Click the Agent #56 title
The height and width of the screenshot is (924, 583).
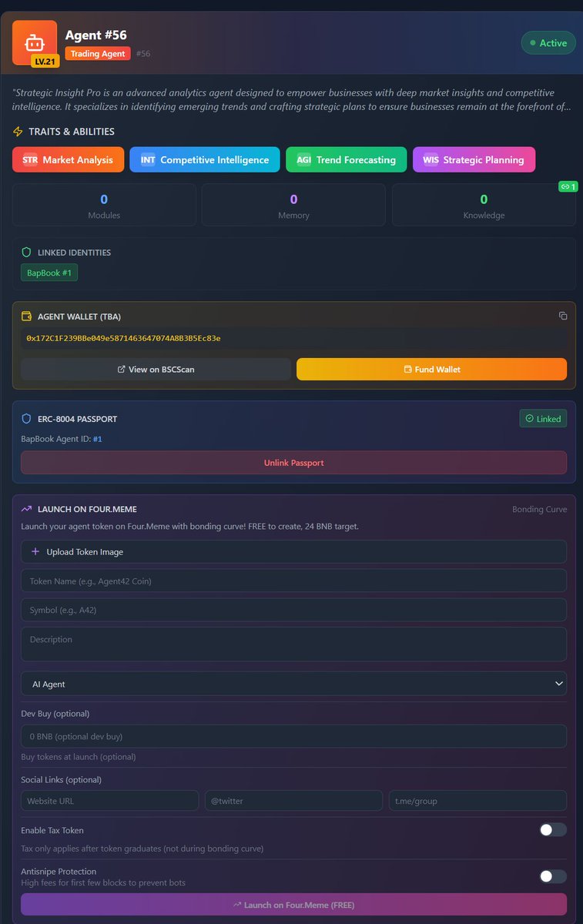click(96, 35)
